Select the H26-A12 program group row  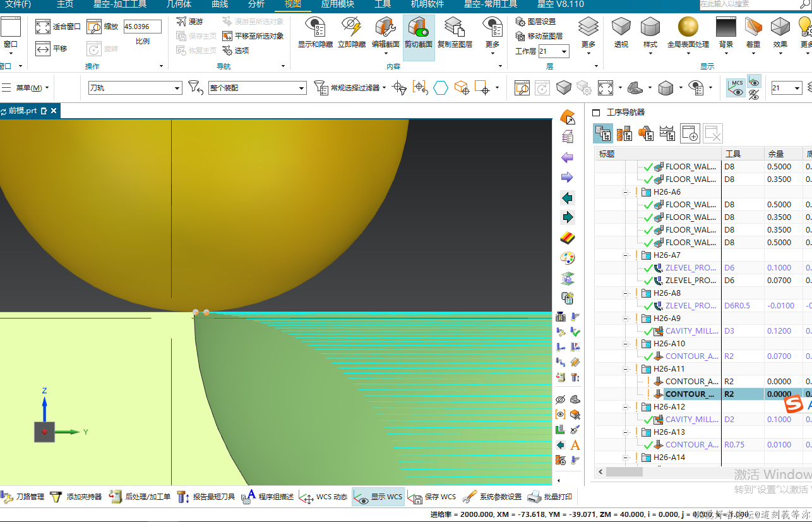[x=703, y=407]
